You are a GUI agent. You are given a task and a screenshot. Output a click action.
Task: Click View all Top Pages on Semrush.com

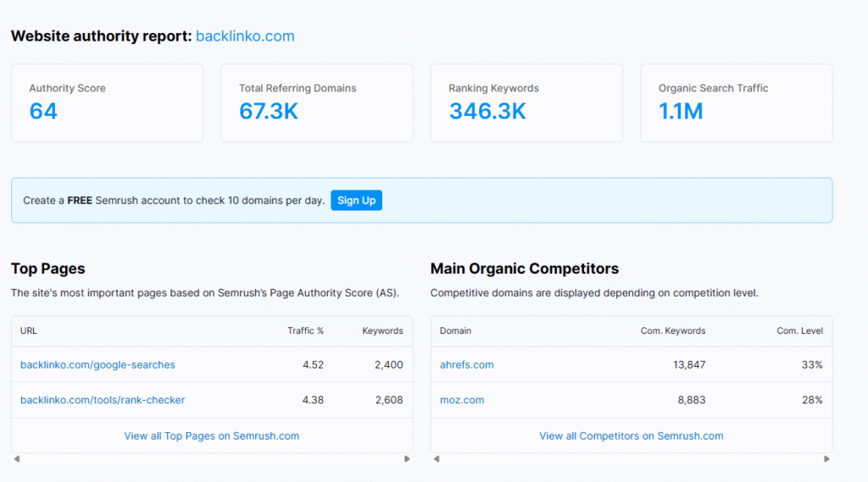click(212, 436)
